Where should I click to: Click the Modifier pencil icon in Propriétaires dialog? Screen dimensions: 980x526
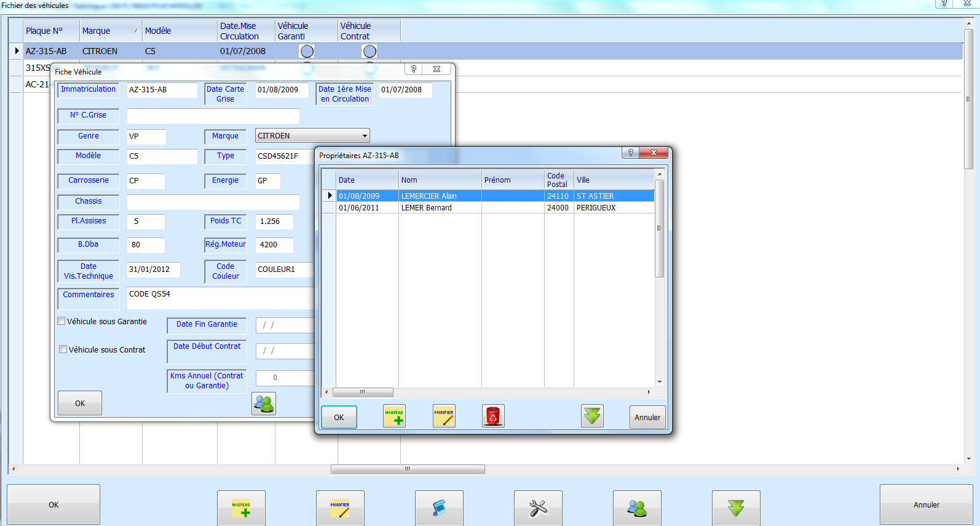pyautogui.click(x=444, y=416)
